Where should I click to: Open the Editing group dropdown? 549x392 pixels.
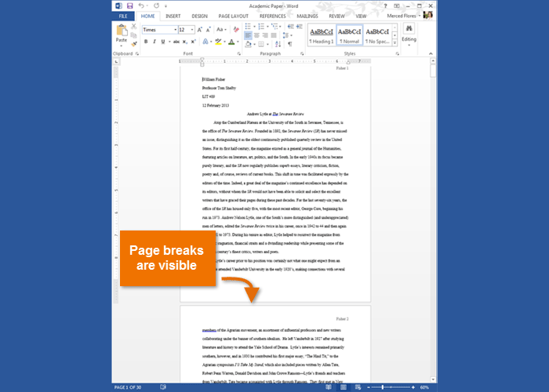click(409, 35)
